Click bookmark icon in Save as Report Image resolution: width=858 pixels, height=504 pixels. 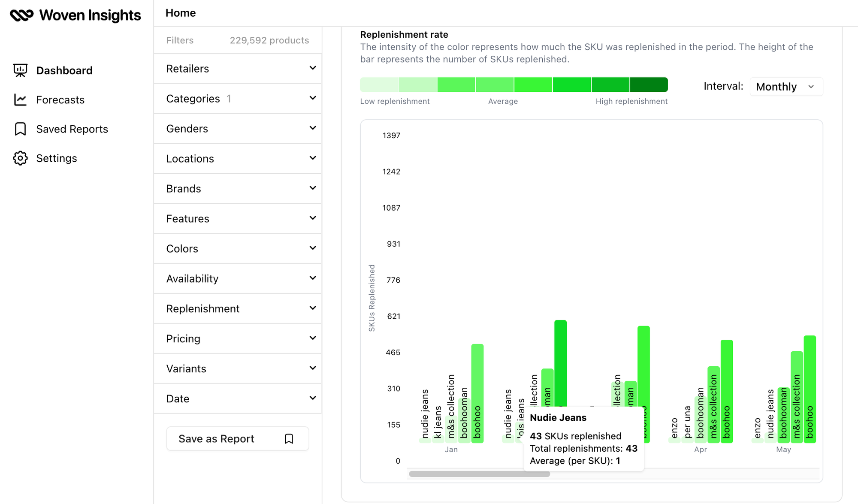tap(289, 439)
